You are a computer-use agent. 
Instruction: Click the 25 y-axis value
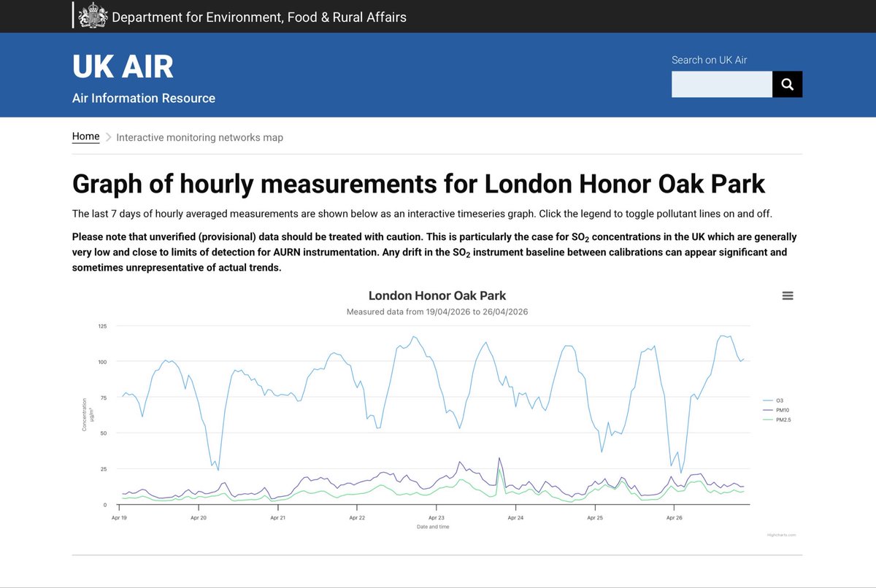pos(104,469)
